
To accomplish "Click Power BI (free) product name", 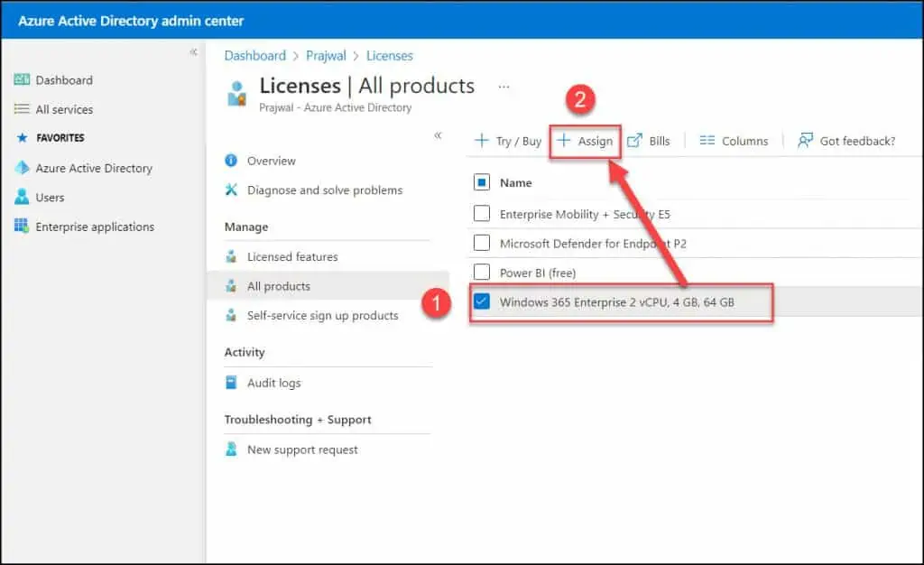I will [x=538, y=273].
